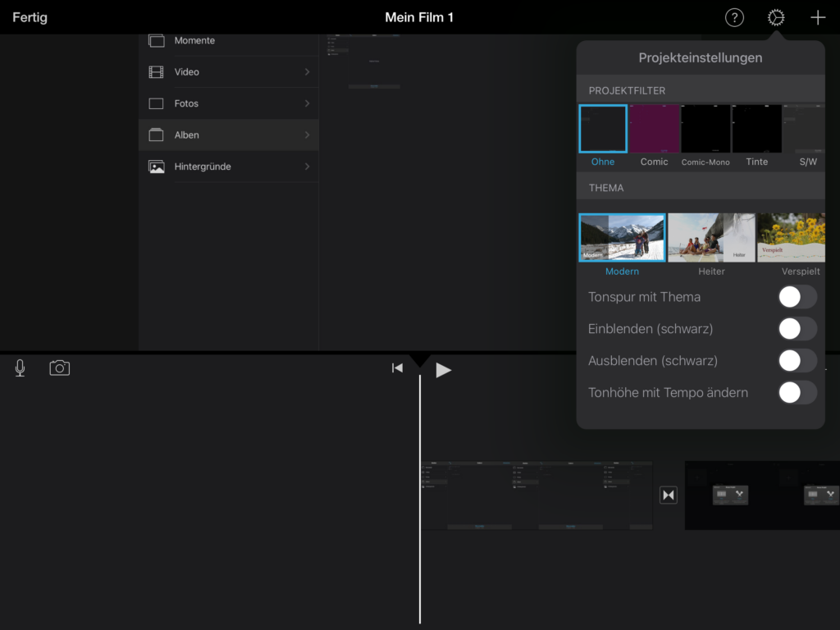Screen dimensions: 840x630
Task: Enable Tonspur mit Thema switch
Action: (797, 297)
